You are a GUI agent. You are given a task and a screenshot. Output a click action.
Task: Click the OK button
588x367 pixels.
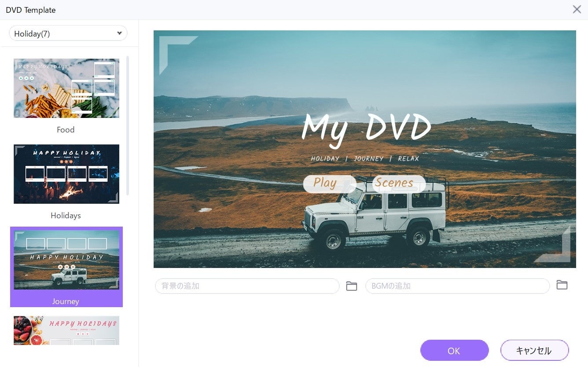coord(454,350)
